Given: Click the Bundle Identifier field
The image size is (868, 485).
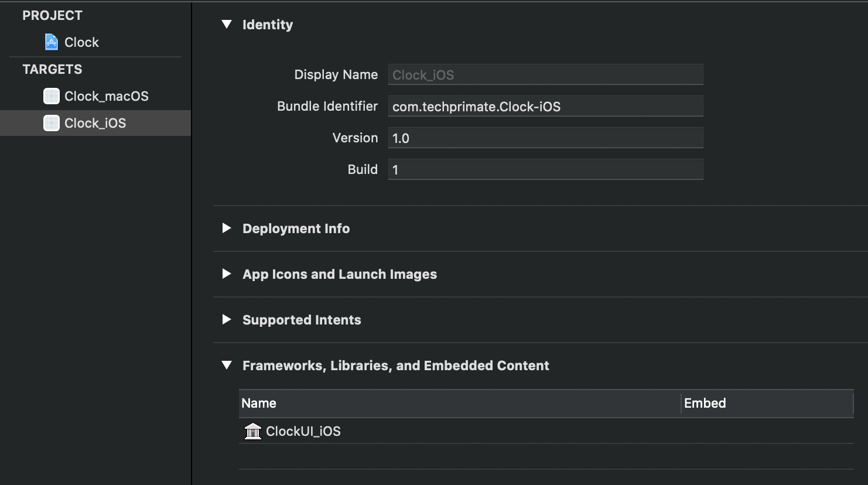Looking at the screenshot, I should click(545, 107).
